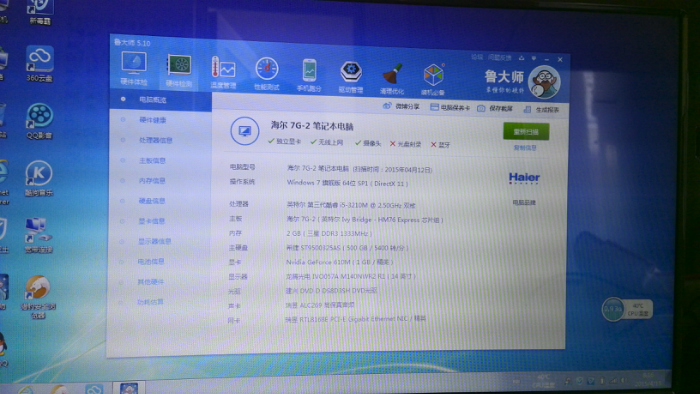The height and width of the screenshot is (394, 700).
Task: Click the 2 GB DDR3 1333MHz memory text
Action: (x=329, y=233)
